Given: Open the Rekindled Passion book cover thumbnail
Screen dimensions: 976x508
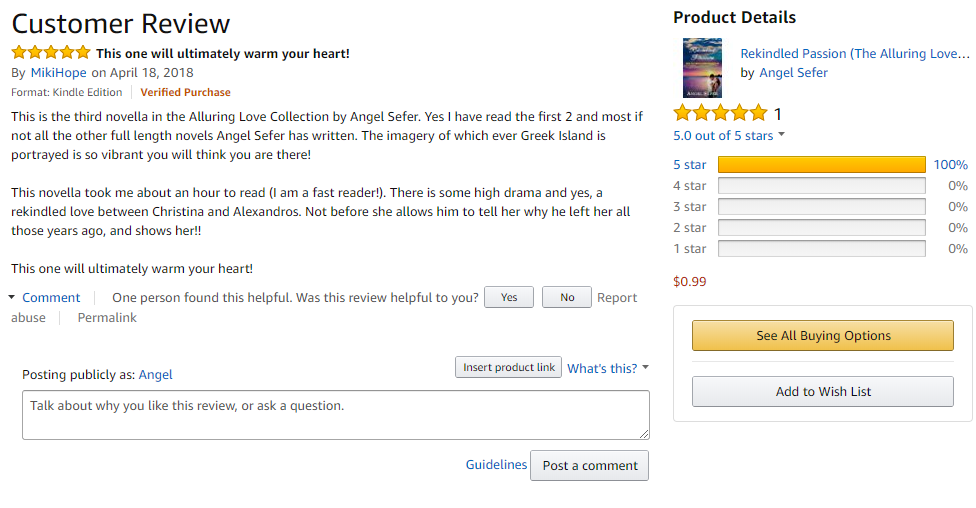Looking at the screenshot, I should tap(702, 68).
